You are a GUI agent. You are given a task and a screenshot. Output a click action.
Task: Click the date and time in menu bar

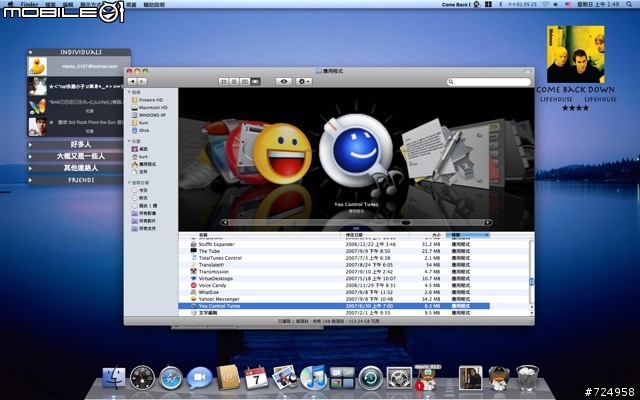598,4
